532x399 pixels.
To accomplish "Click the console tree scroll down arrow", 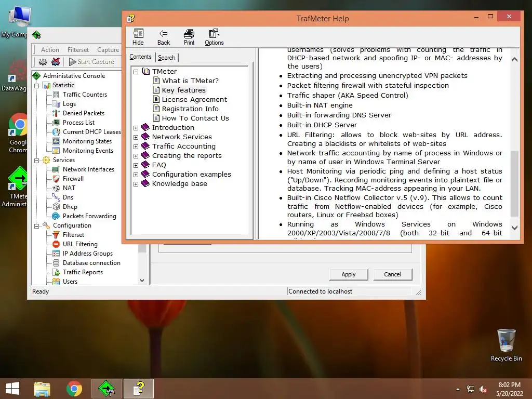I will point(142,281).
